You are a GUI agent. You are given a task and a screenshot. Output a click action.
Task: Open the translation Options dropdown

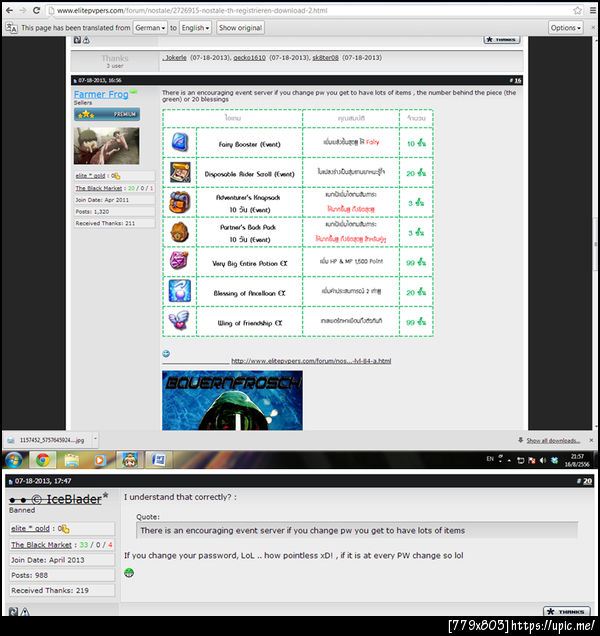click(x=566, y=28)
